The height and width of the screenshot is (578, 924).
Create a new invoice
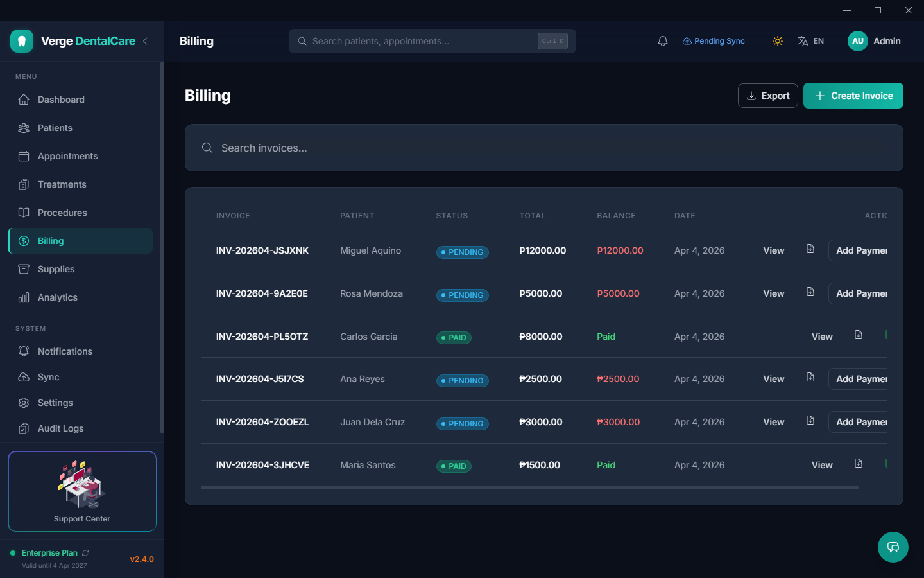(853, 96)
